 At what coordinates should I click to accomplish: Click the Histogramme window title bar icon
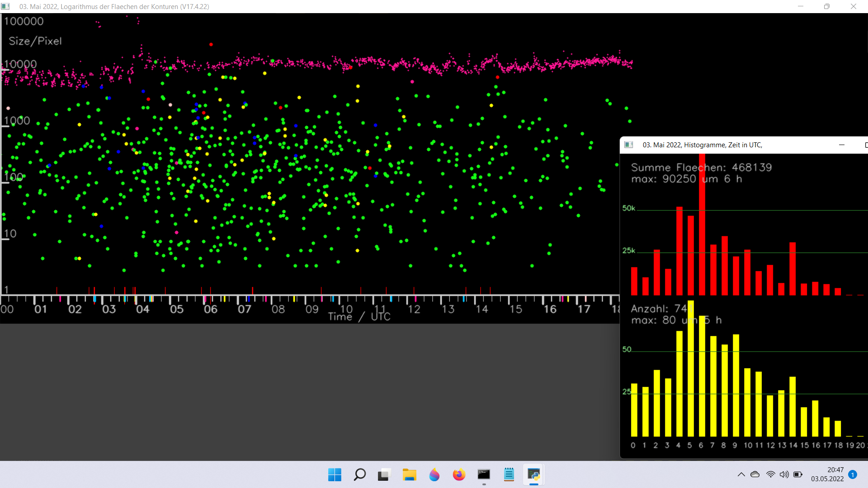pos(629,145)
